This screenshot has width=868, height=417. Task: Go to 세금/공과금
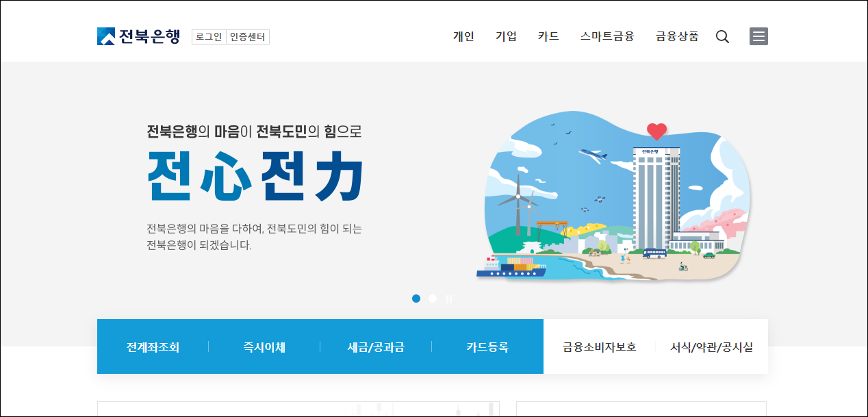pyautogui.click(x=376, y=347)
